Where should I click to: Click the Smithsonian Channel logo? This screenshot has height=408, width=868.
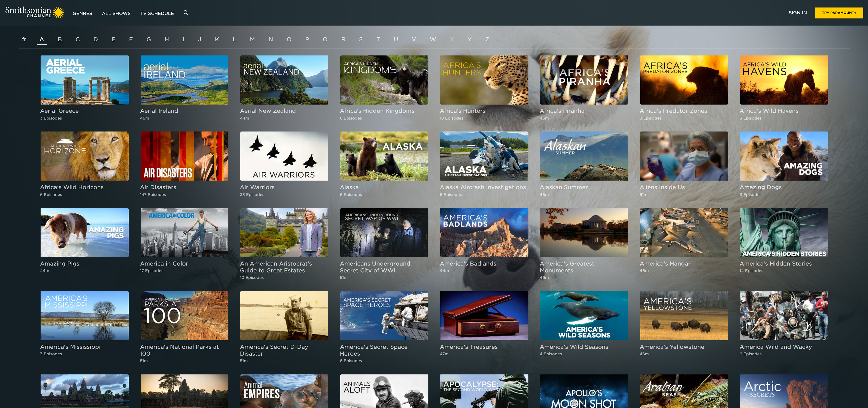tap(34, 12)
